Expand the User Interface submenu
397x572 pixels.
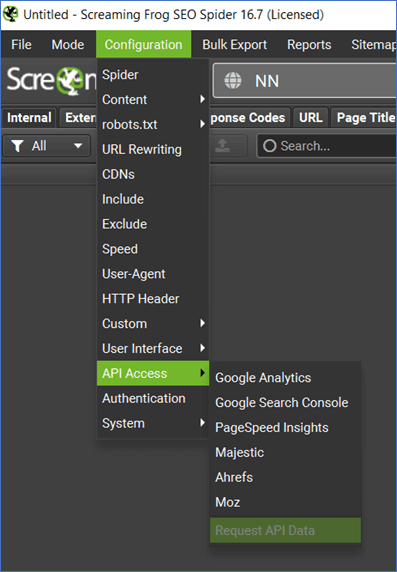pos(153,348)
